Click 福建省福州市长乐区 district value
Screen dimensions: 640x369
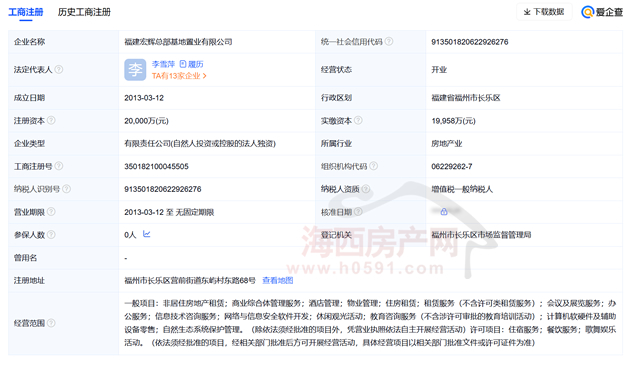pos(466,98)
